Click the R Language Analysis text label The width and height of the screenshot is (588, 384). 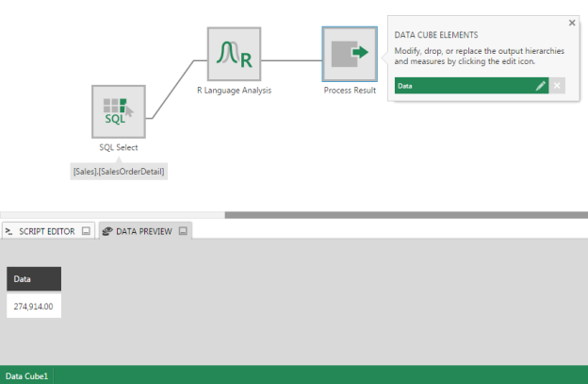(x=234, y=91)
